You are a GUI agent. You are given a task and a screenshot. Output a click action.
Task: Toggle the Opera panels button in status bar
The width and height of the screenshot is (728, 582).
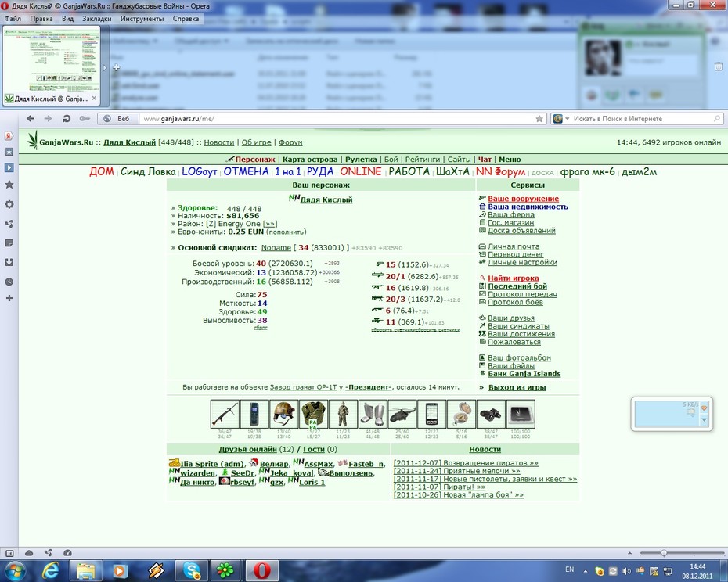(x=9, y=553)
